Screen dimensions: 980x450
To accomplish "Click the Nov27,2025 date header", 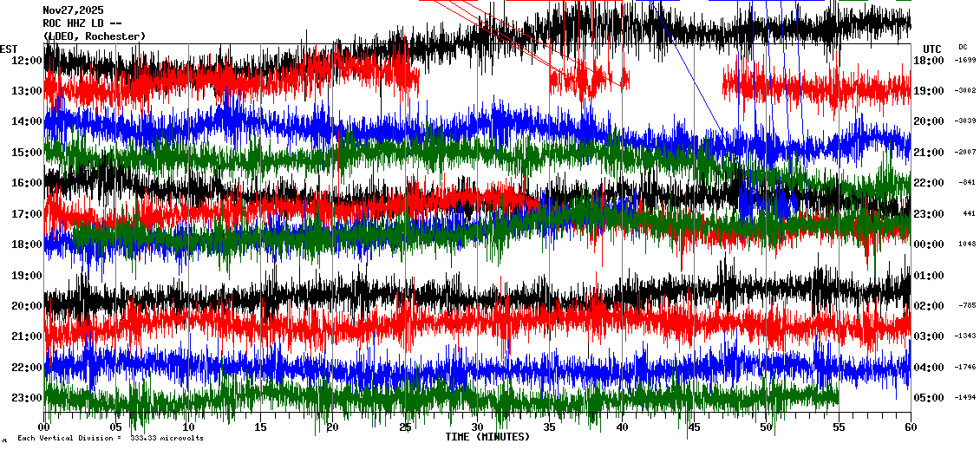I will [x=73, y=10].
